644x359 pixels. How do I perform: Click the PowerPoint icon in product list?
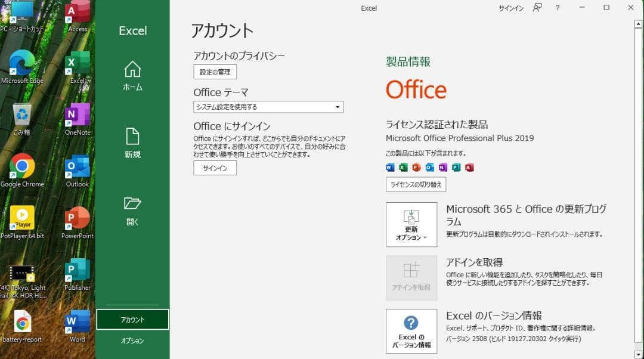[416, 168]
